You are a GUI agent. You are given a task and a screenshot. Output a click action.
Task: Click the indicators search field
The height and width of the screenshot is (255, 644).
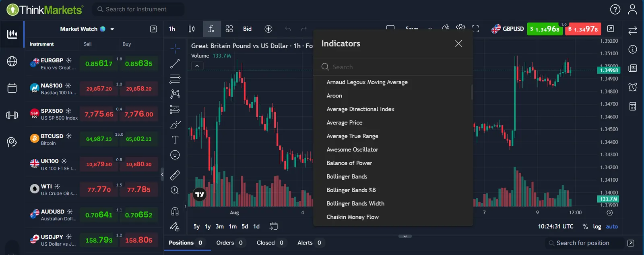click(x=393, y=67)
